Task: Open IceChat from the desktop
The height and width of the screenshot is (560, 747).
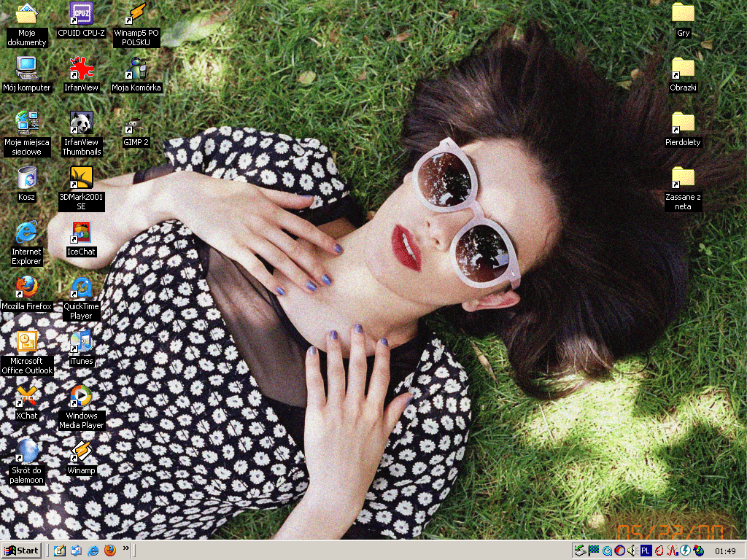Action: pos(81,233)
